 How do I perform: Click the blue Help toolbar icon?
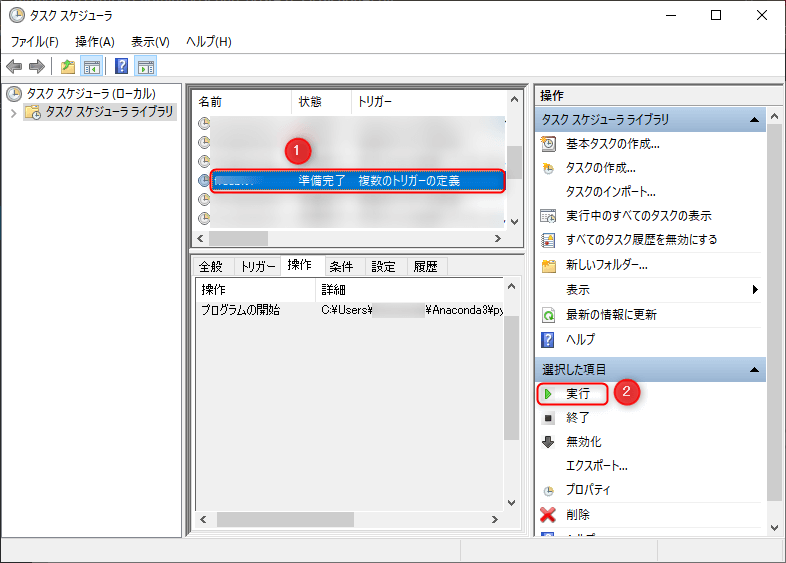click(x=121, y=66)
